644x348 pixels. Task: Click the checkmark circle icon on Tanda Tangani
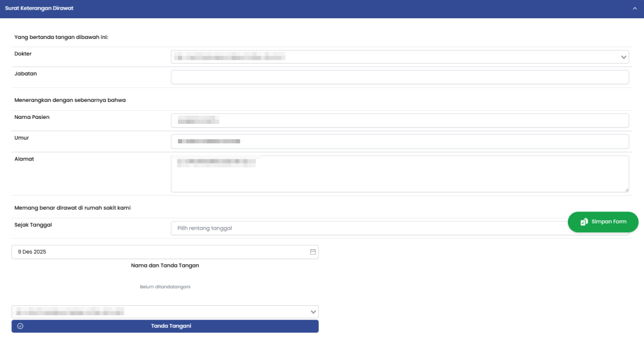point(21,326)
